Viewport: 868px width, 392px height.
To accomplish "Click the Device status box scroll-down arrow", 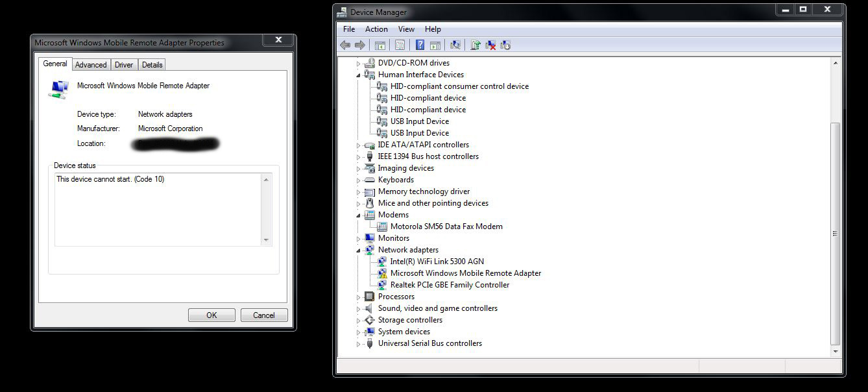I will point(266,239).
